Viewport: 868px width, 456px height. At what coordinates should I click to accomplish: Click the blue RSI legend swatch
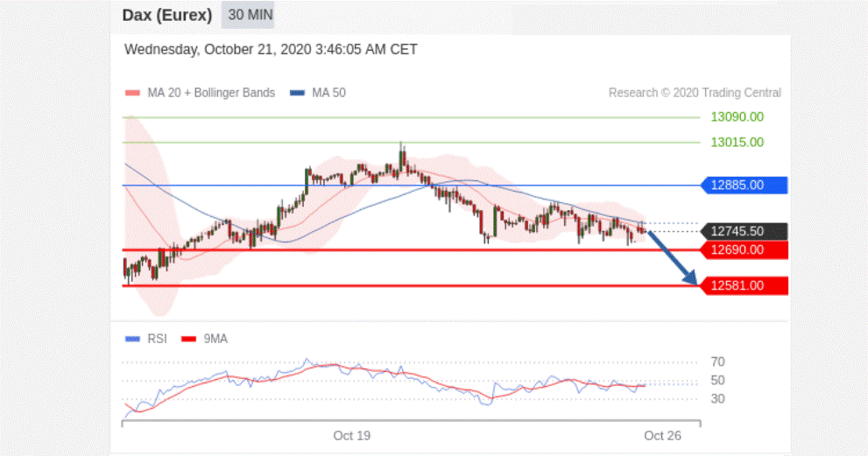coord(133,339)
